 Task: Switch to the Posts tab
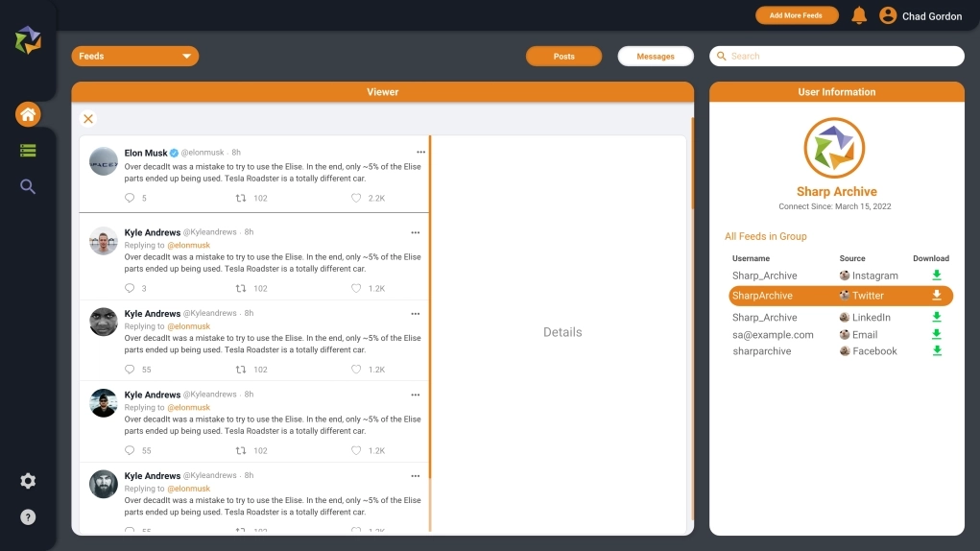(x=563, y=57)
